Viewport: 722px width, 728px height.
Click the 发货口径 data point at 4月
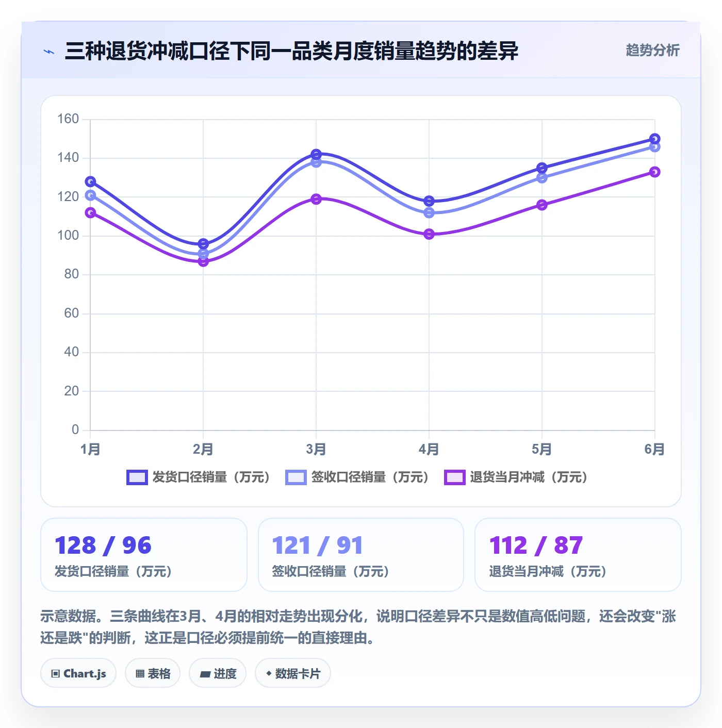429,201
